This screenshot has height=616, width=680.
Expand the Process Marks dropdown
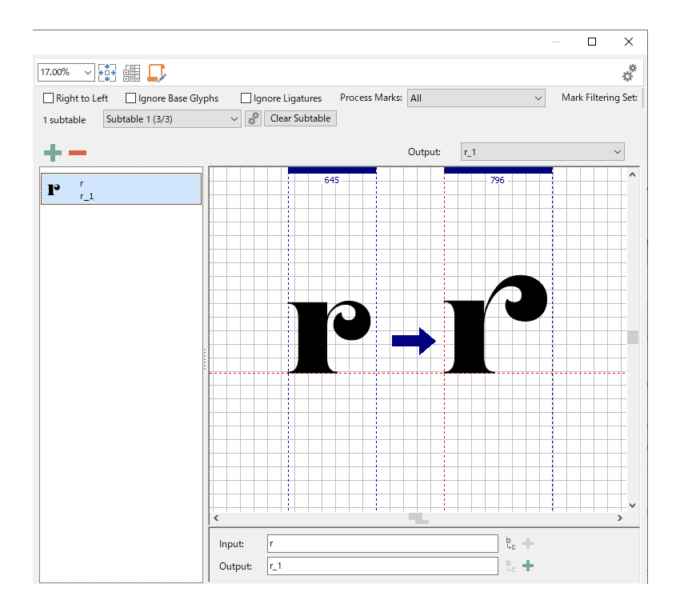click(476, 98)
